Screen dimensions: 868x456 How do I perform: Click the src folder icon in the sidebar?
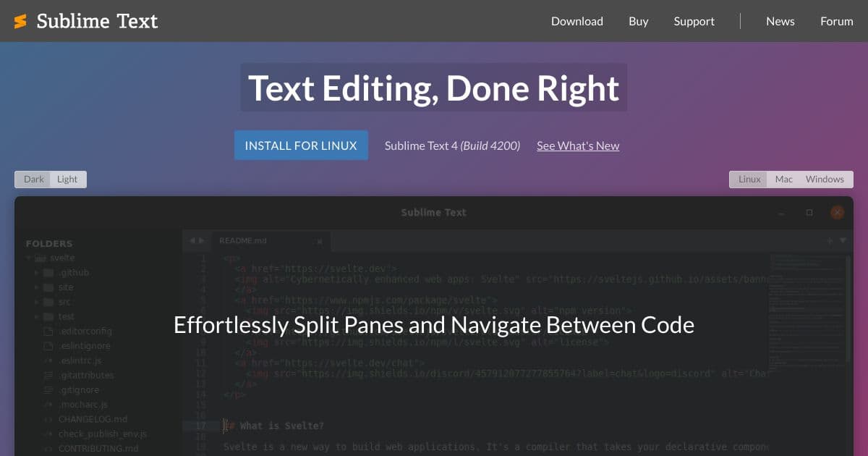pyautogui.click(x=49, y=302)
